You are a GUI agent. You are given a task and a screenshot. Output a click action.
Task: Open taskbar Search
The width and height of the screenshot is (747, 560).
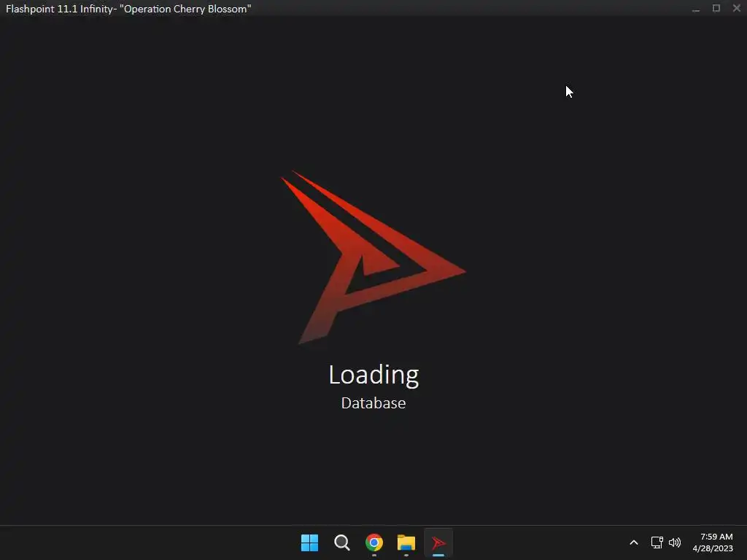(342, 542)
